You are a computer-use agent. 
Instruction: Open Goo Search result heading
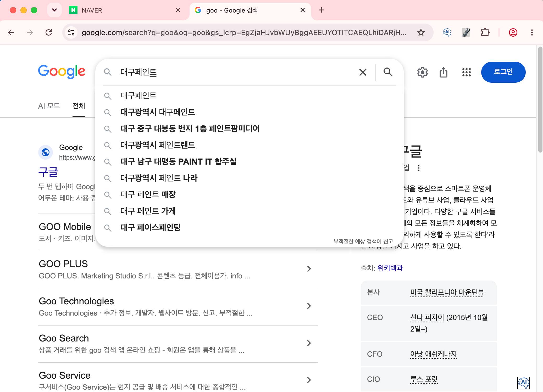tap(64, 338)
